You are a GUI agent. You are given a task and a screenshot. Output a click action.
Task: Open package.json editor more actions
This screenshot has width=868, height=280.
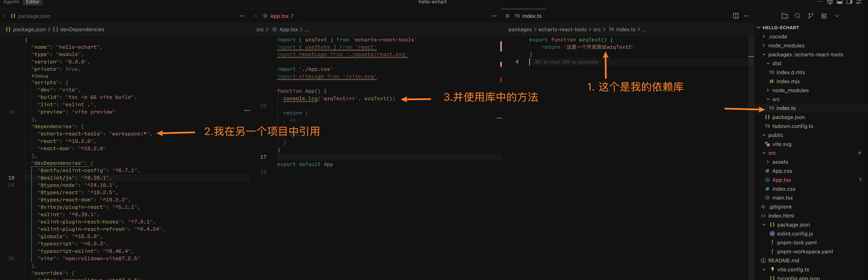tap(242, 16)
